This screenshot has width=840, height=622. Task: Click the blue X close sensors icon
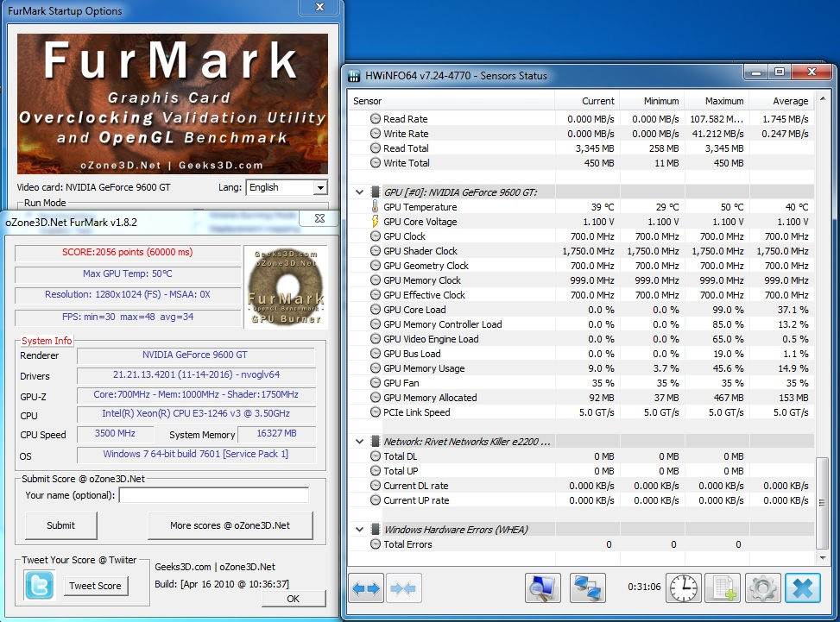pyautogui.click(x=803, y=588)
